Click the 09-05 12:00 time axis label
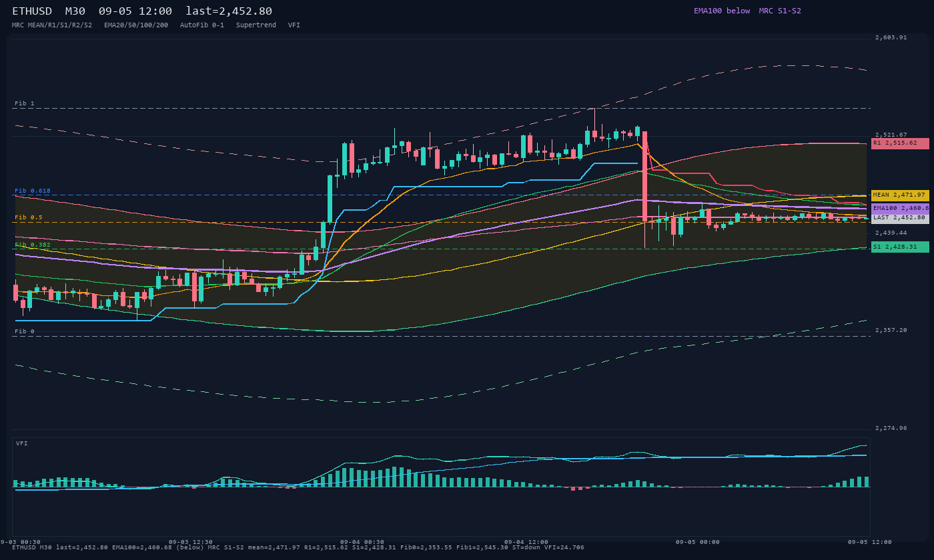This screenshot has width=934, height=560. (870, 542)
